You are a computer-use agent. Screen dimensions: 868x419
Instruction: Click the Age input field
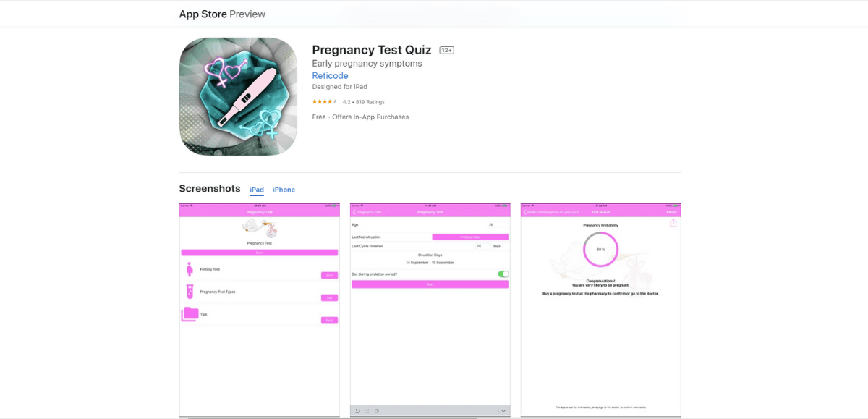pyautogui.click(x=498, y=225)
